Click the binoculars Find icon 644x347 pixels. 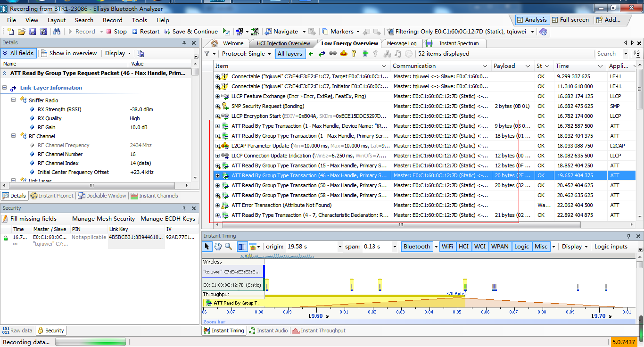tap(57, 32)
